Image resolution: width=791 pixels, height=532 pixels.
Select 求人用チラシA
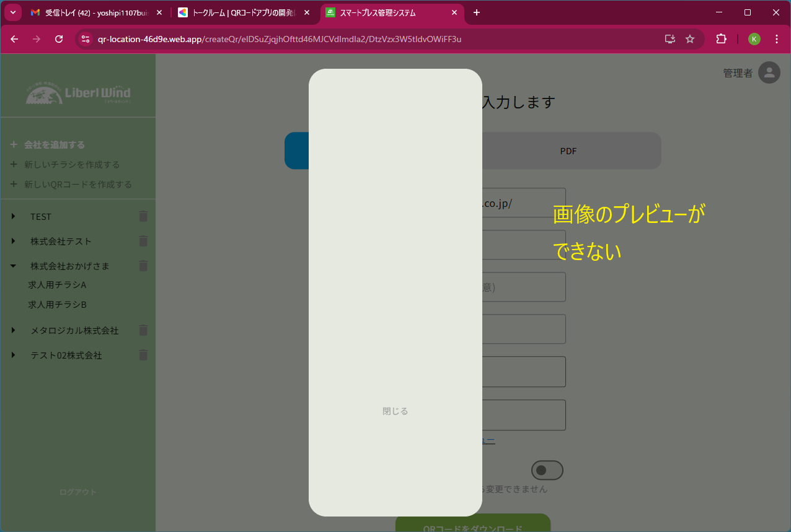click(57, 285)
